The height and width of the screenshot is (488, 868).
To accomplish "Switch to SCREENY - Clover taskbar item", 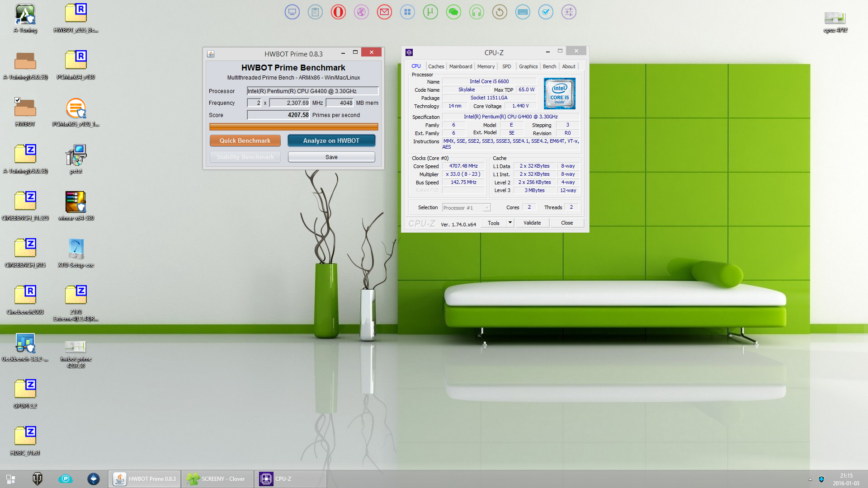I will (x=217, y=479).
